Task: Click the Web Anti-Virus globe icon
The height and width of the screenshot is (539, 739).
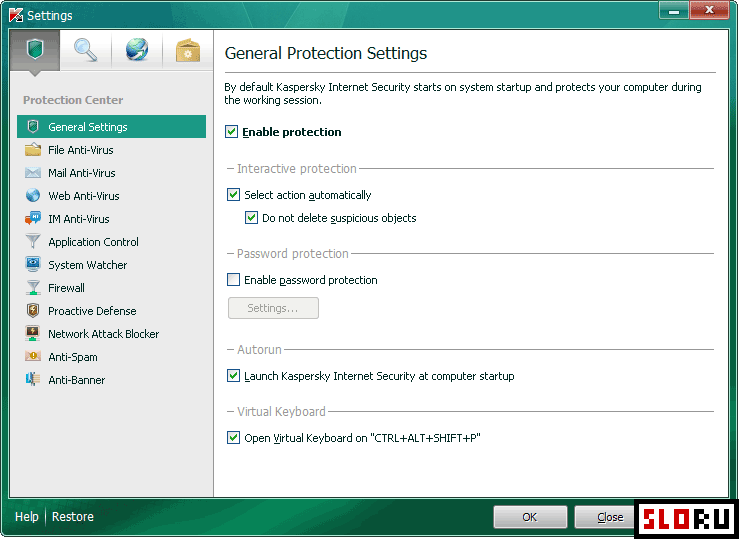Action: [33, 195]
